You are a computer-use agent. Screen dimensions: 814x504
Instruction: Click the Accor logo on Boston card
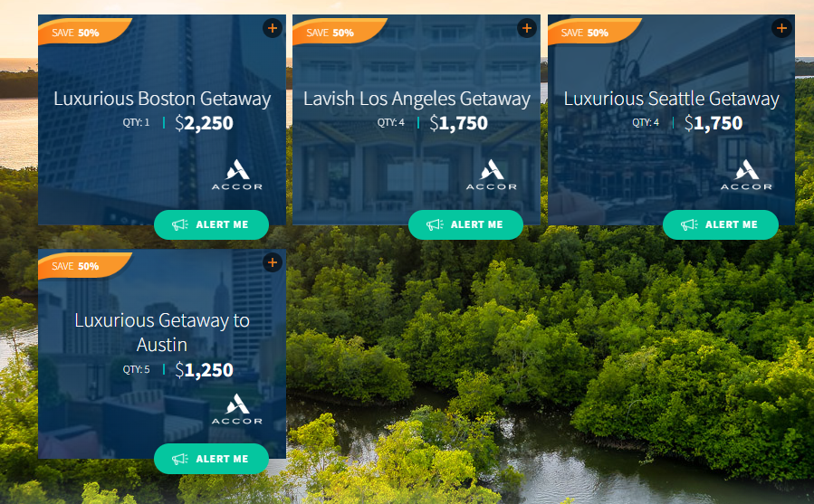(x=236, y=175)
